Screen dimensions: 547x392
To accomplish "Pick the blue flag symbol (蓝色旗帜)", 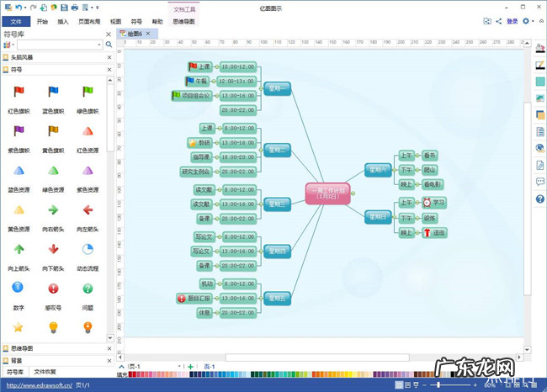I will (53, 92).
